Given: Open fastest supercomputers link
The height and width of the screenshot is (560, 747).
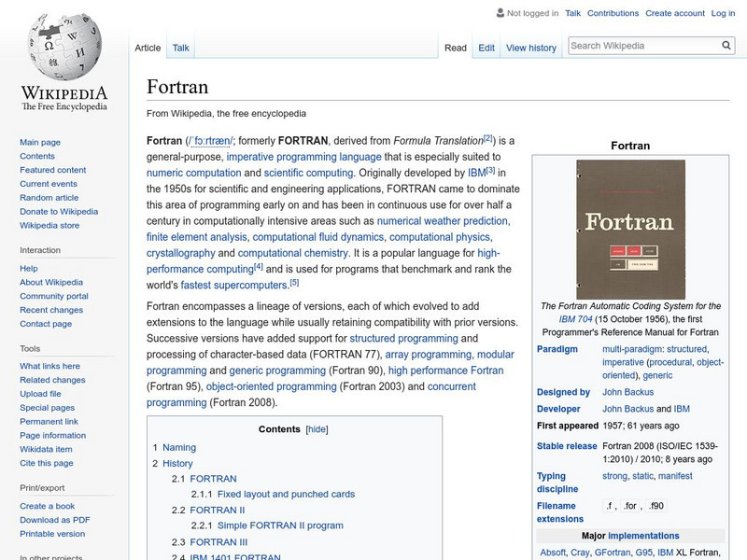Looking at the screenshot, I should pos(234,286).
